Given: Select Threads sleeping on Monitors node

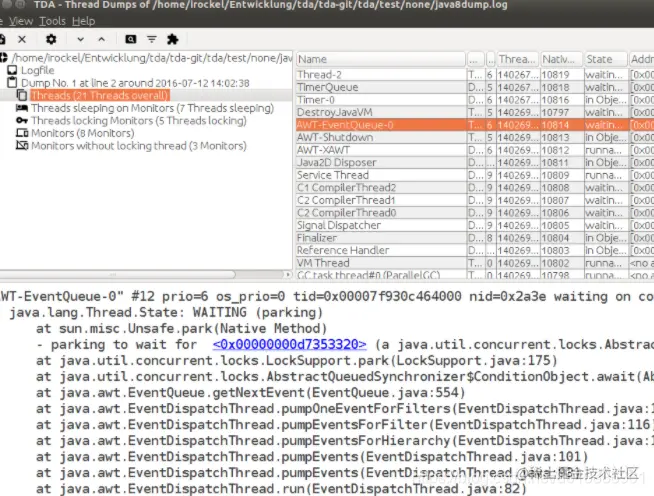Looking at the screenshot, I should pos(152,108).
